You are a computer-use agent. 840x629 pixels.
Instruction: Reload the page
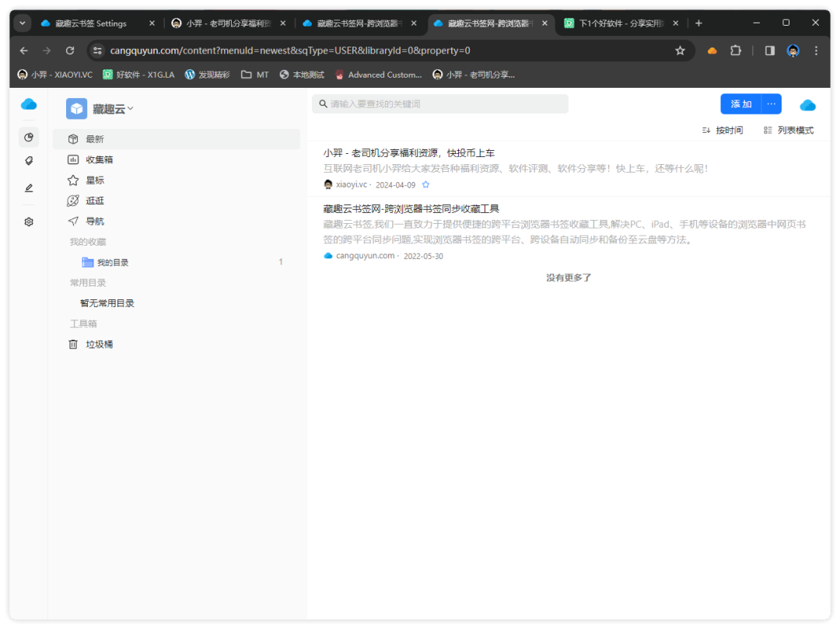click(70, 51)
